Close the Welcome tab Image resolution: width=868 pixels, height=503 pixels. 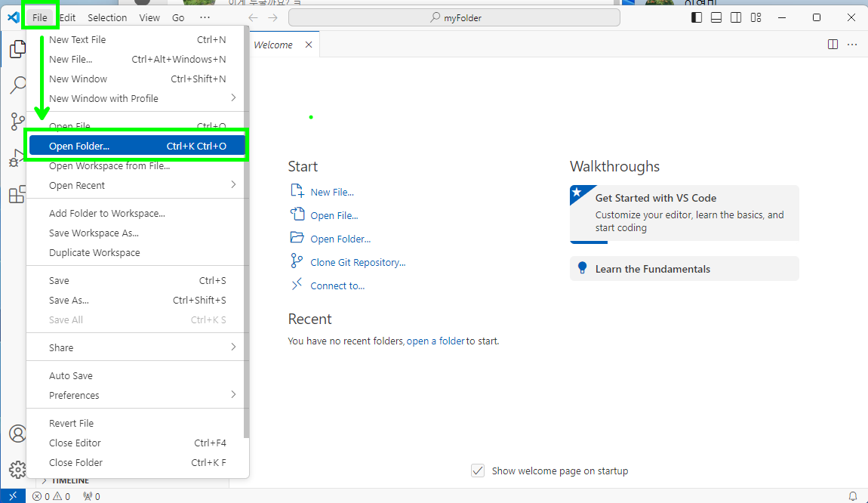309,45
